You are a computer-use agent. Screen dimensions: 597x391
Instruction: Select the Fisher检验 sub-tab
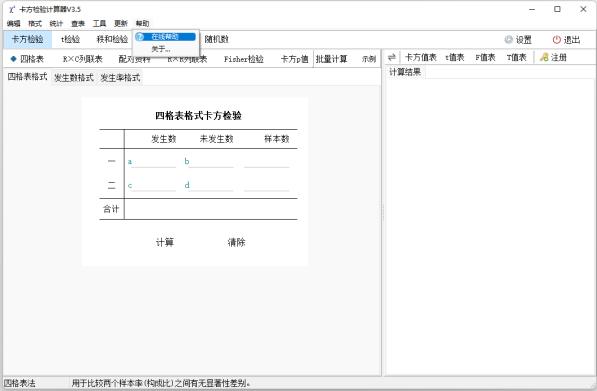coord(244,59)
